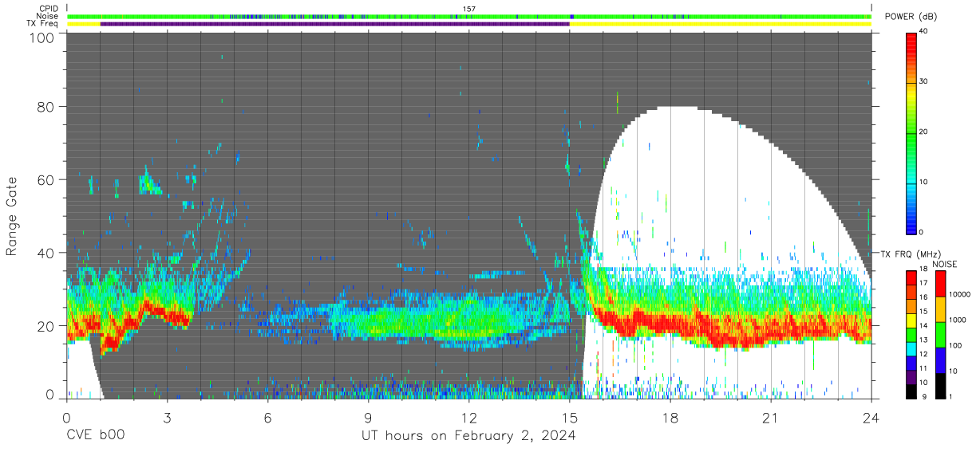Click the power scale value 20
Image resolution: width=980 pixels, height=452 pixels.
924,132
